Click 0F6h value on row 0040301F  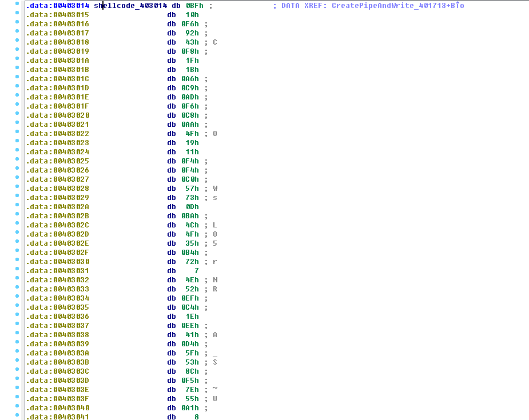pos(190,106)
